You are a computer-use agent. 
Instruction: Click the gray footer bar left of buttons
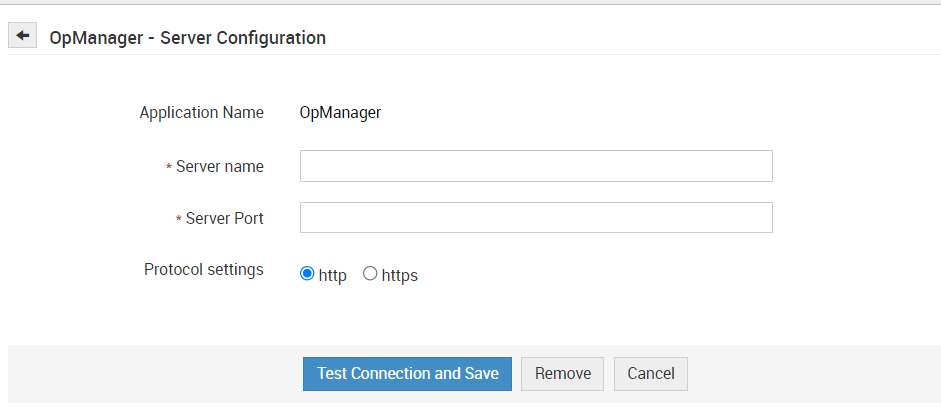coord(150,374)
